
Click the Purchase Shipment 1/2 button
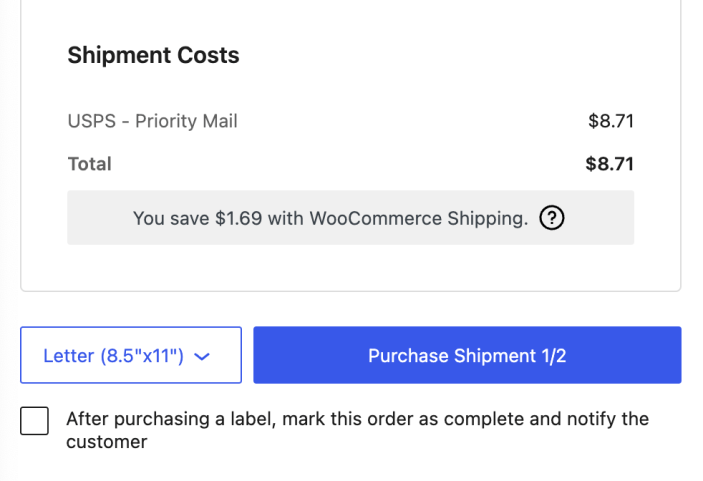[467, 355]
